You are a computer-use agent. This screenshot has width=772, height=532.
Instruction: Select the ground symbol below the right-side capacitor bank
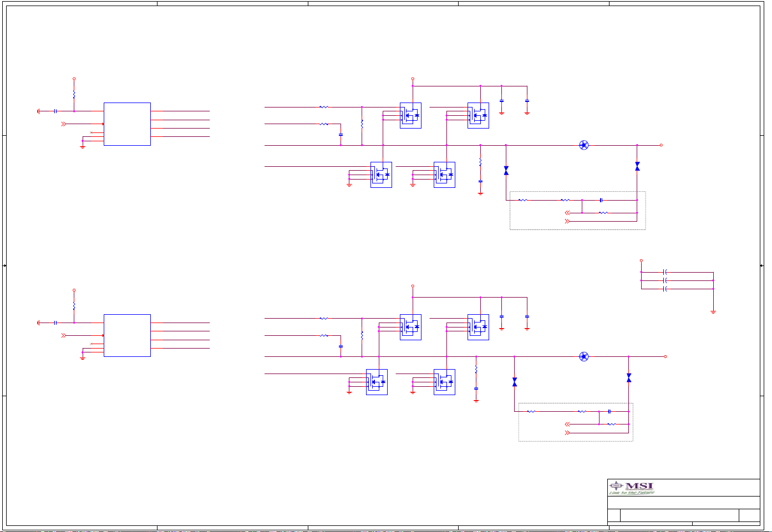(713, 312)
